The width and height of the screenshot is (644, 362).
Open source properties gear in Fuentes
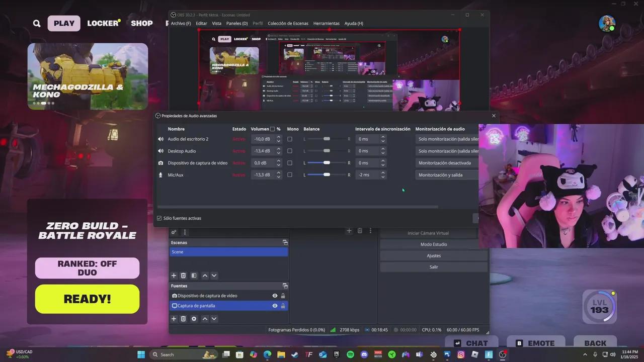click(194, 319)
